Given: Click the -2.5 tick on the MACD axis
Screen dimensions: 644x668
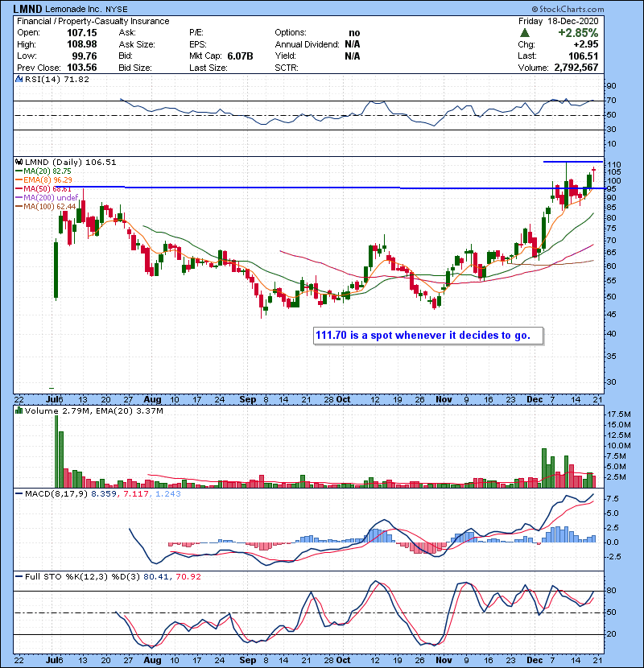Looking at the screenshot, I should coord(613,557).
